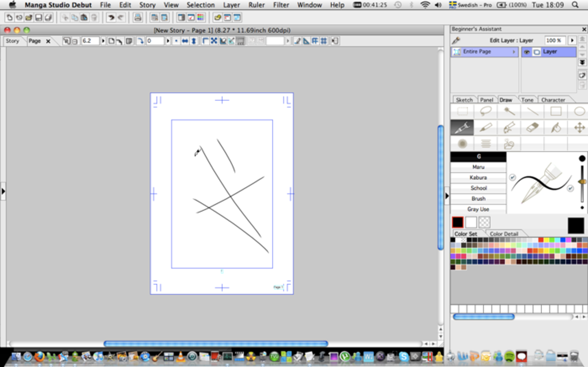Switch to the Tone tab
This screenshot has height=367, width=588.
(527, 100)
